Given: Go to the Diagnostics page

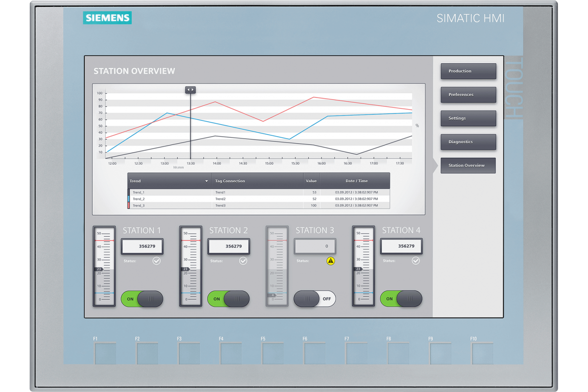Looking at the screenshot, I should 468,142.
